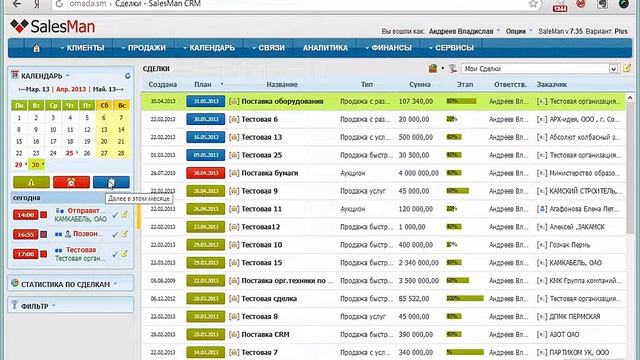The height and width of the screenshot is (360, 640).
Task: Open deal Поставка оборудования
Action: [x=282, y=101]
